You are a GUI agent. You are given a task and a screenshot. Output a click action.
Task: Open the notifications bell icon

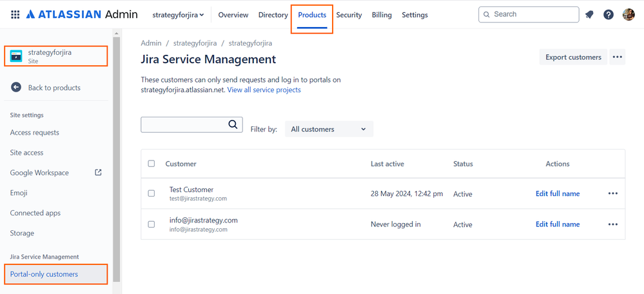[x=589, y=15]
